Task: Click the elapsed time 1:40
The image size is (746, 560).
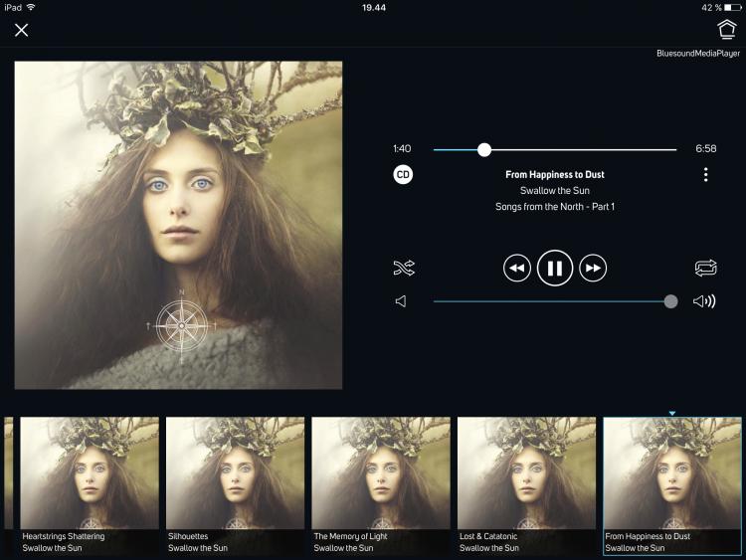Action: pos(402,149)
